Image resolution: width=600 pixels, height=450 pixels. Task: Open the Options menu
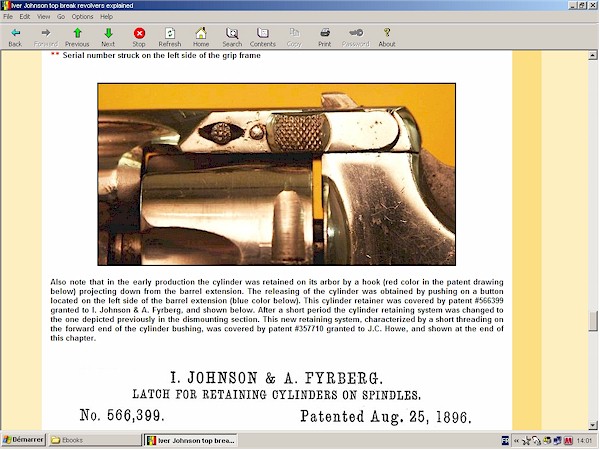click(x=82, y=16)
